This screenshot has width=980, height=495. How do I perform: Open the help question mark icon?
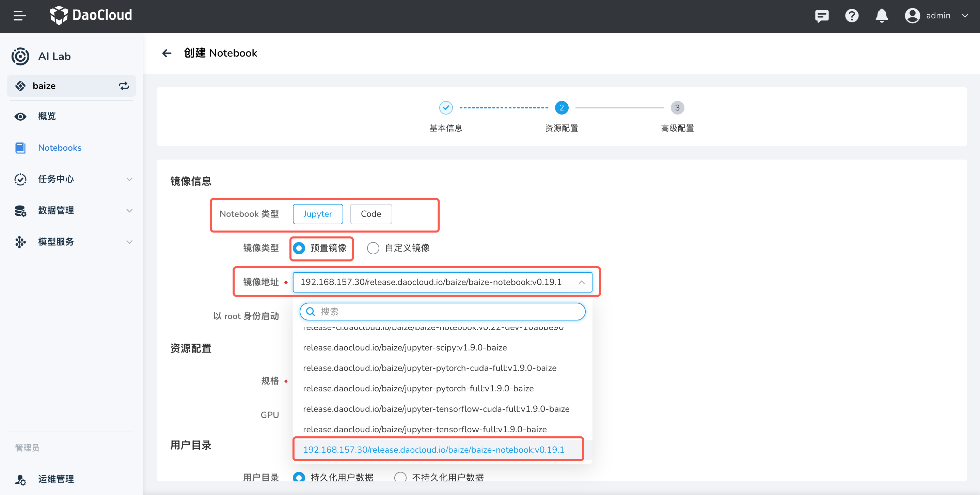(852, 16)
